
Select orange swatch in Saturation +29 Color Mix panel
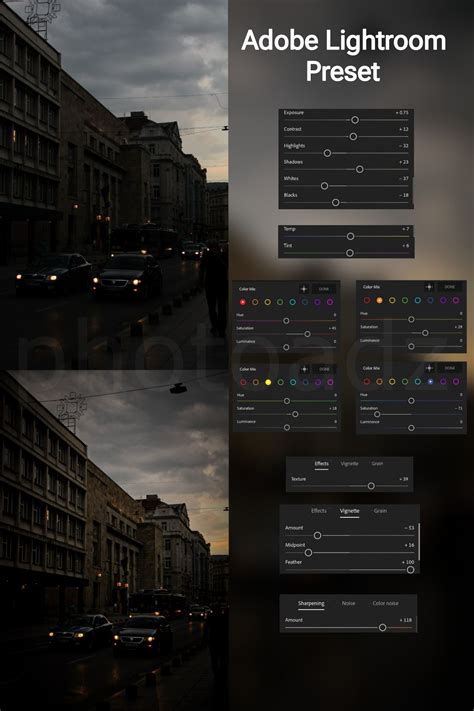[x=379, y=300]
